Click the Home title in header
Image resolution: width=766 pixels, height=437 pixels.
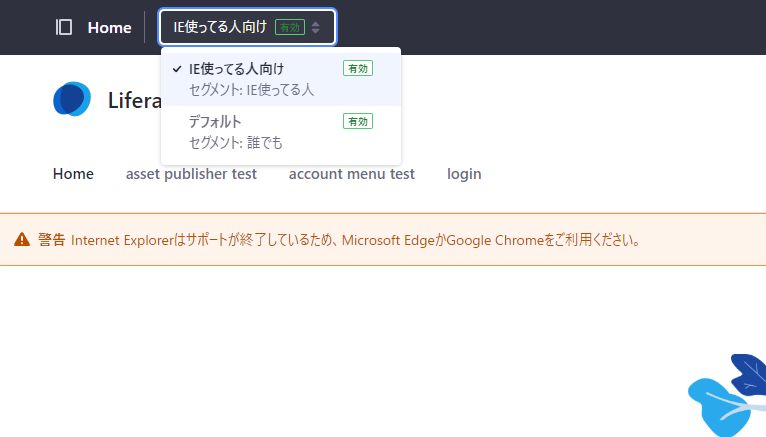click(109, 27)
